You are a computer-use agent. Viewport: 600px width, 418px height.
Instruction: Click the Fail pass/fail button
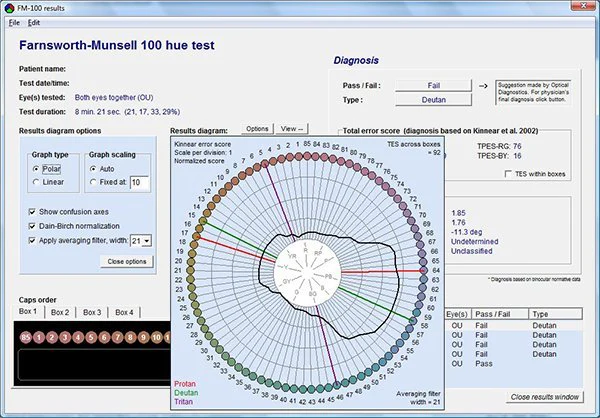(x=433, y=85)
